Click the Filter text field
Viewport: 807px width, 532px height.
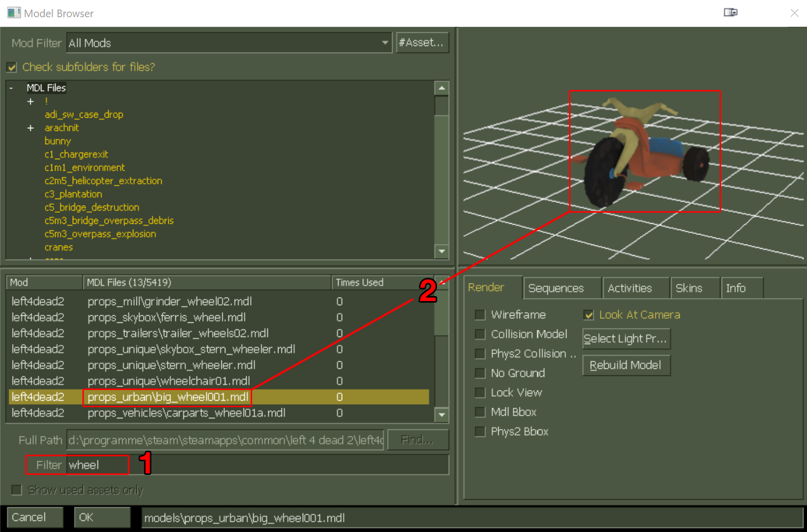pyautogui.click(x=257, y=465)
